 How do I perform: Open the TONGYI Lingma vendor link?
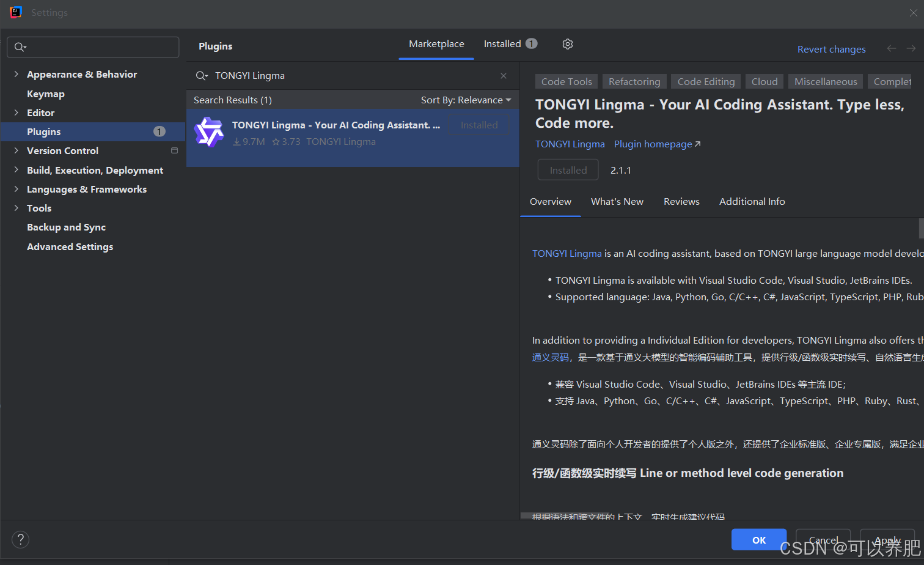click(570, 144)
